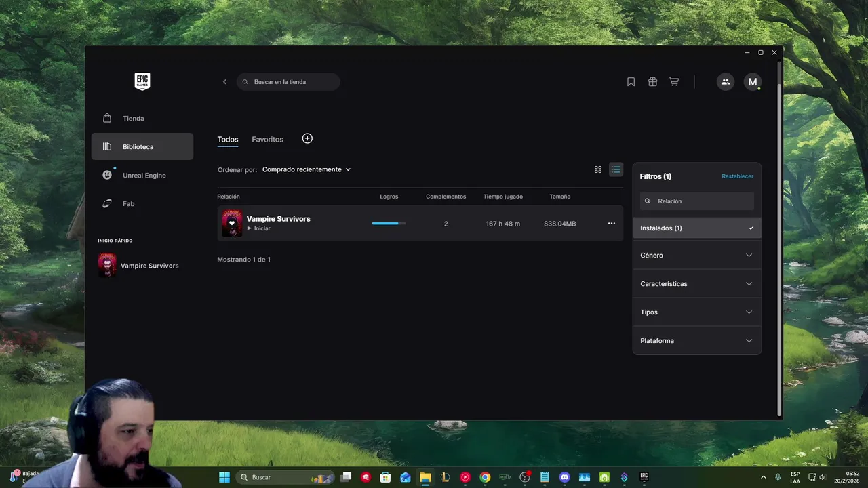This screenshot has width=868, height=488.
Task: Sort by the Relación column header
Action: 229,197
